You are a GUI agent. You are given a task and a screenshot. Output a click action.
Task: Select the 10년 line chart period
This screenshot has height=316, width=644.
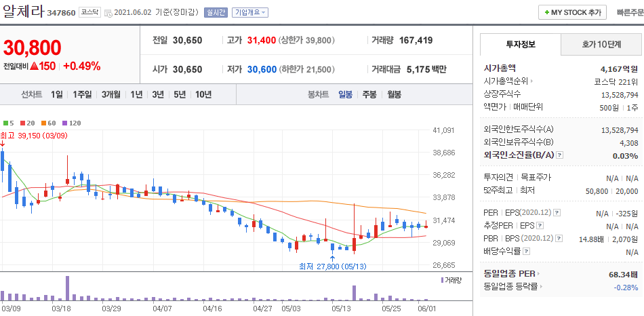click(x=203, y=94)
